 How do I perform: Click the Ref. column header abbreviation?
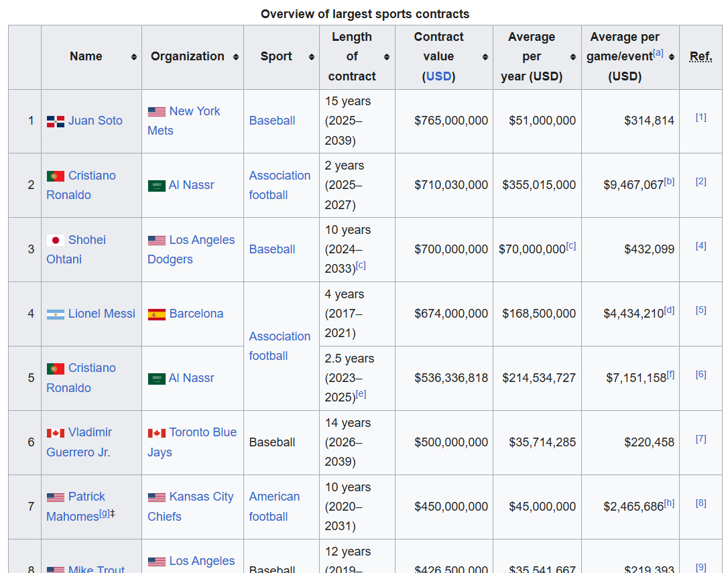click(x=701, y=57)
